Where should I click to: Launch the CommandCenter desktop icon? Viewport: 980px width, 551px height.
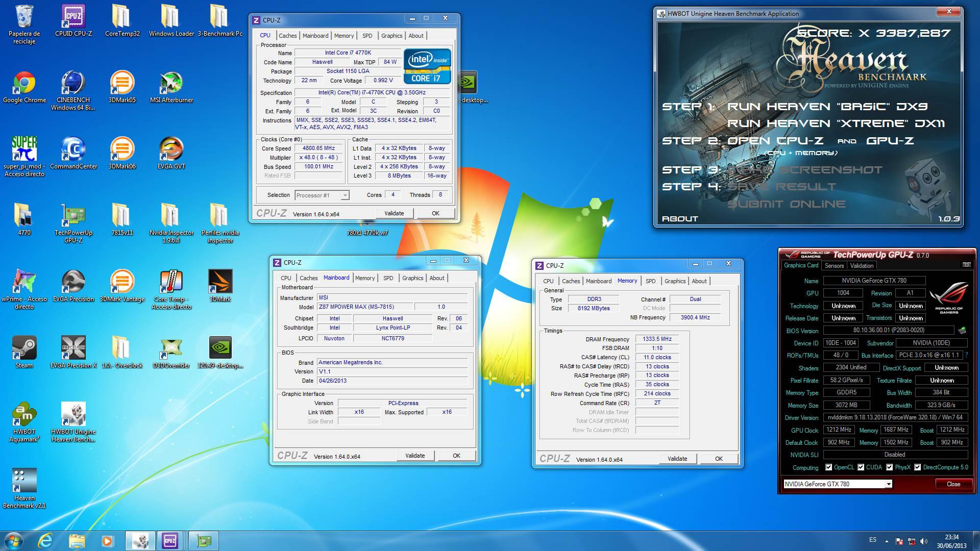click(73, 154)
